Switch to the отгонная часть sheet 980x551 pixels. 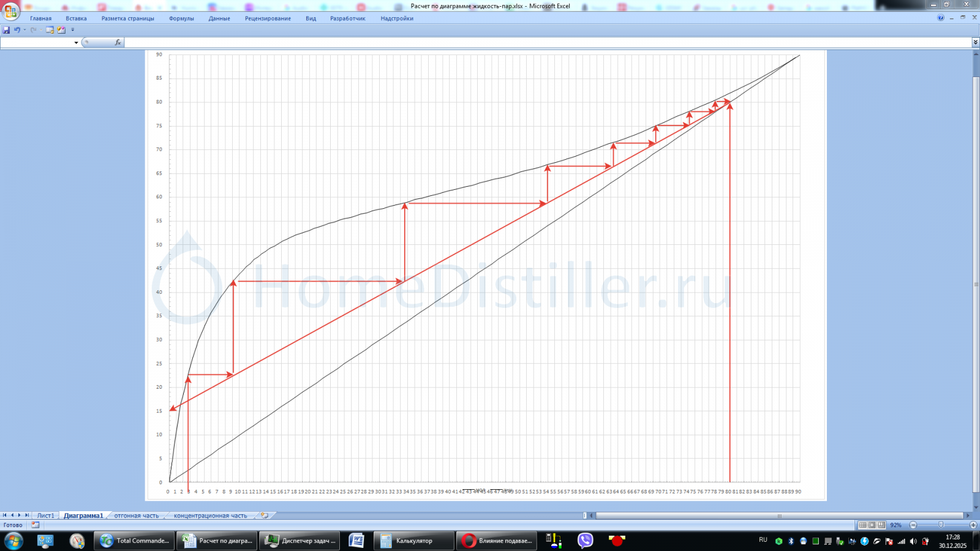pos(136,515)
